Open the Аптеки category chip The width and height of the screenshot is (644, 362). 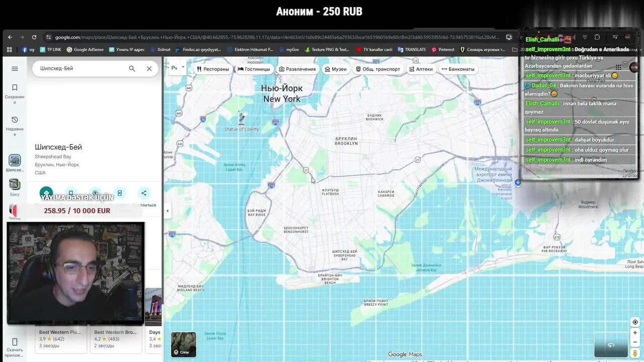(421, 69)
